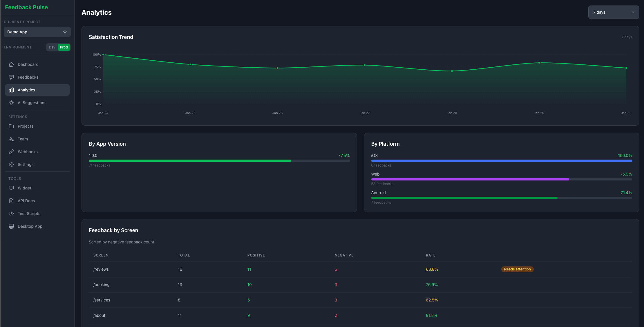The width and height of the screenshot is (644, 327).
Task: Click the Widget chat icon under Tools
Action: (x=11, y=188)
